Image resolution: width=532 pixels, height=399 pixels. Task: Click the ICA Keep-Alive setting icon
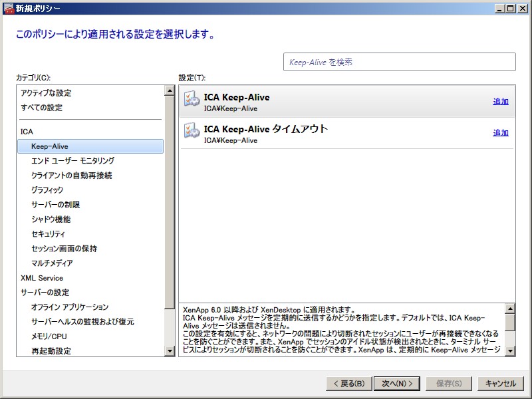click(192, 102)
